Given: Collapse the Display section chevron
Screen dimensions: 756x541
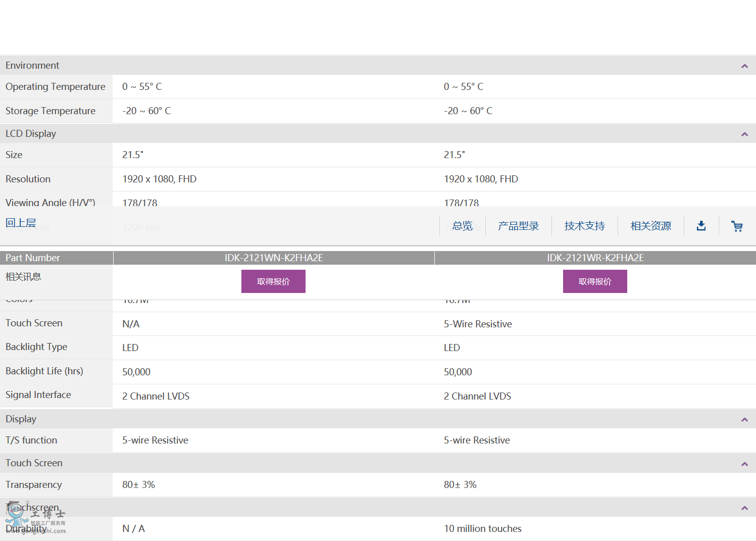Looking at the screenshot, I should coord(744,420).
